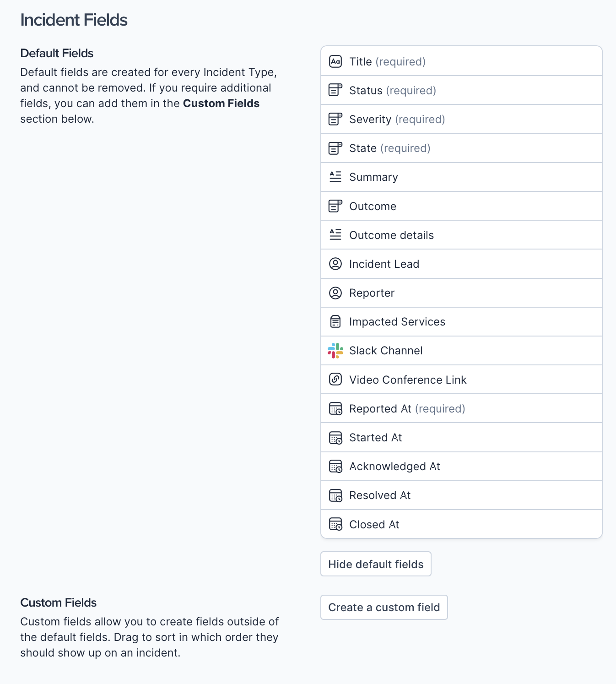
Task: Select the State field row
Action: [461, 148]
